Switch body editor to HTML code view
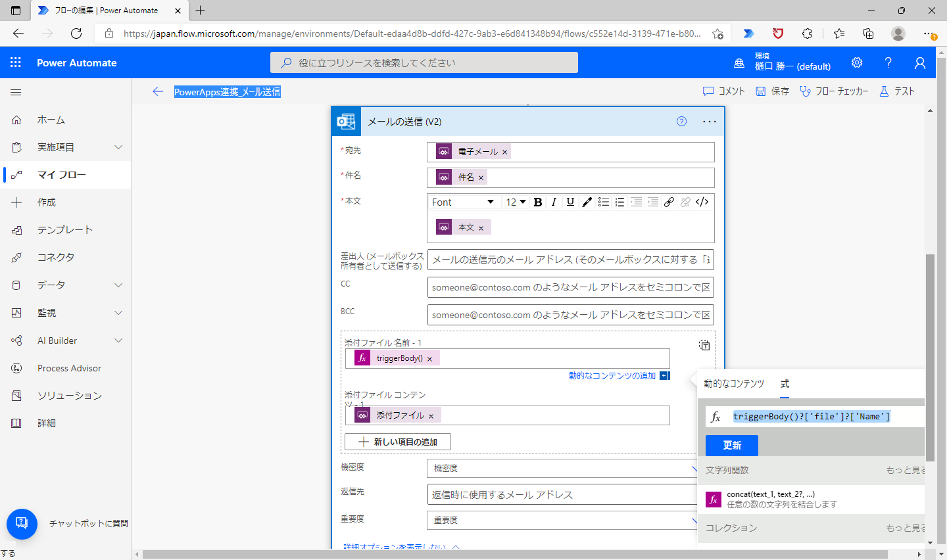The image size is (947, 560). pyautogui.click(x=702, y=202)
